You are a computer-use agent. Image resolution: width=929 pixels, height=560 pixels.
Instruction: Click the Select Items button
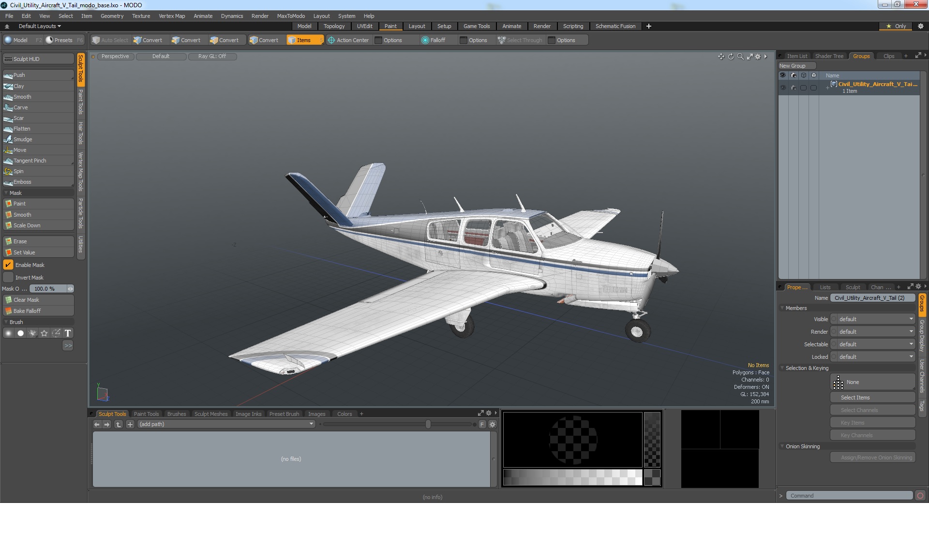tap(855, 398)
